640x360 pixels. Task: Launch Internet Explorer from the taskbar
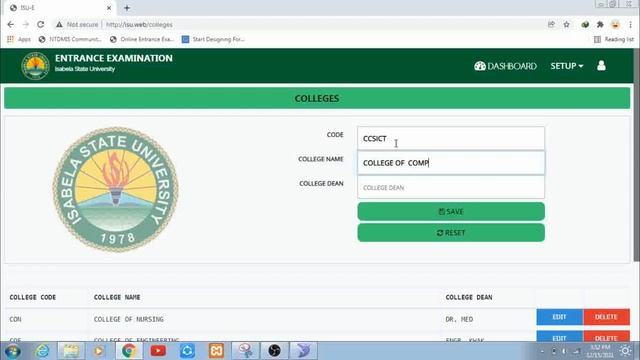(x=42, y=351)
